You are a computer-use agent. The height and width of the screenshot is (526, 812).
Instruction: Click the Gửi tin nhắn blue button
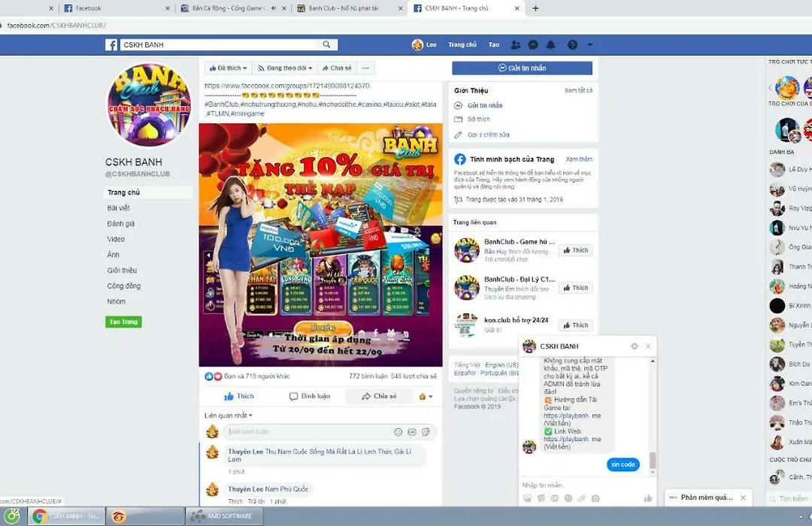point(522,68)
